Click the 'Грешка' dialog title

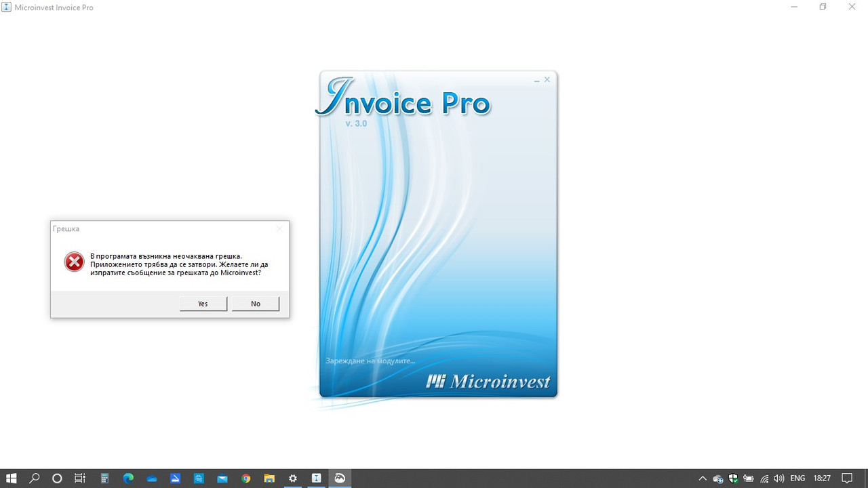coord(66,229)
